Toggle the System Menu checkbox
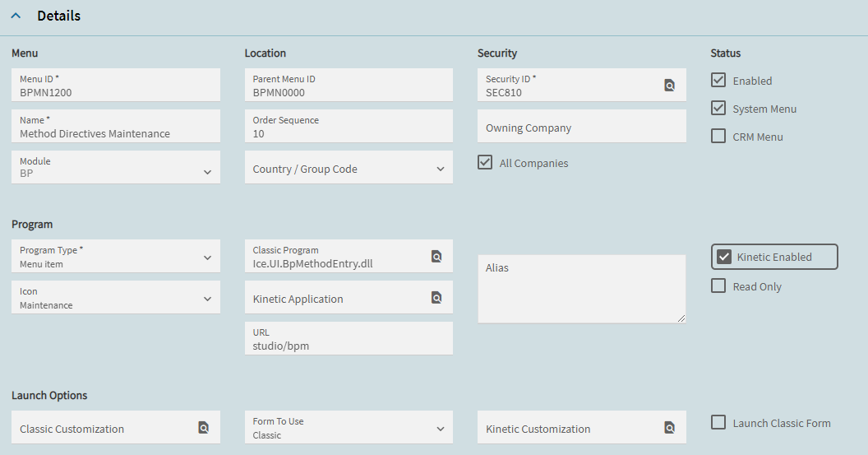 pyautogui.click(x=718, y=108)
